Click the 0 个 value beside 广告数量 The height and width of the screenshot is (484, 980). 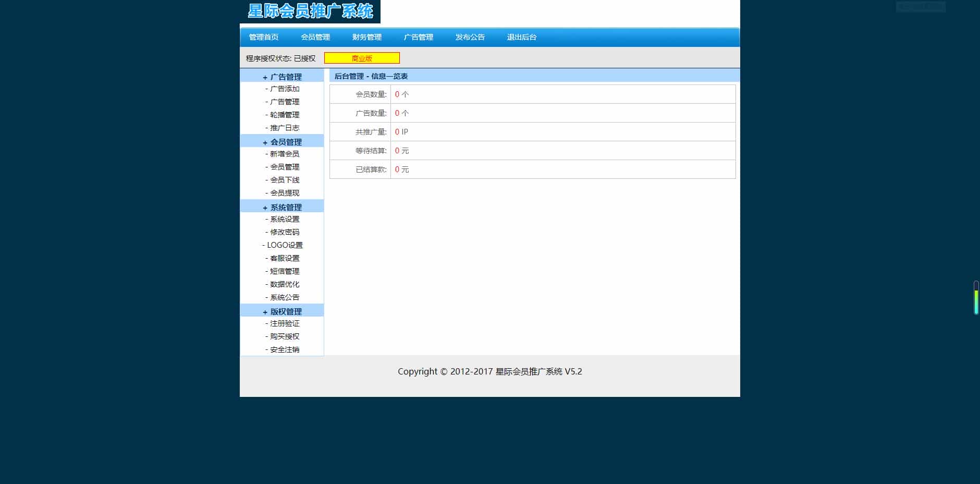[x=402, y=113]
